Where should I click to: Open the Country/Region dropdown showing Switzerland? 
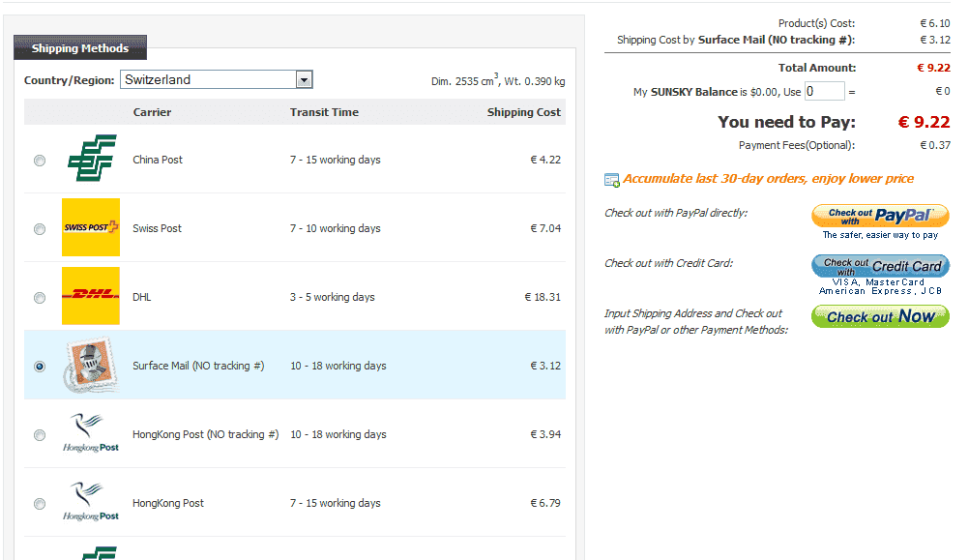click(217, 79)
